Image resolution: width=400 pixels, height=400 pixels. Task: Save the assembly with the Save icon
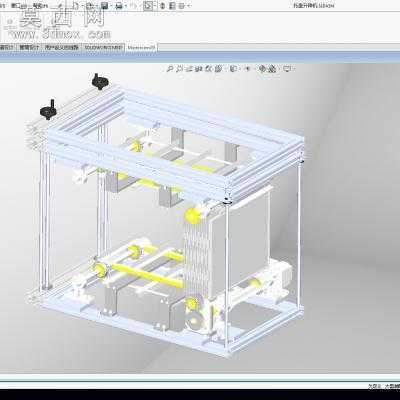104,6
